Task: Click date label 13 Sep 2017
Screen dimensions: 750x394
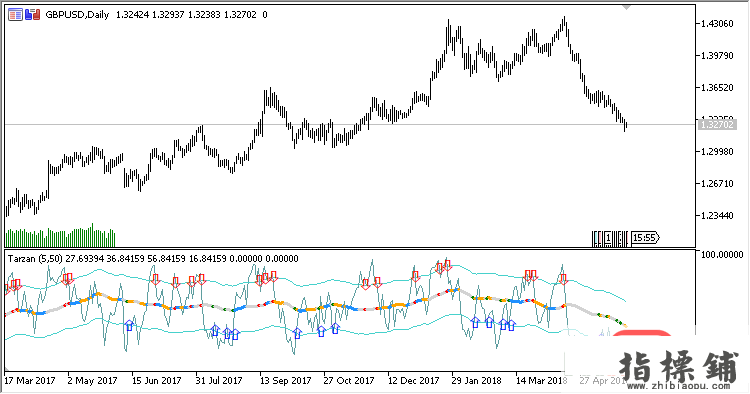Action: coord(286,381)
